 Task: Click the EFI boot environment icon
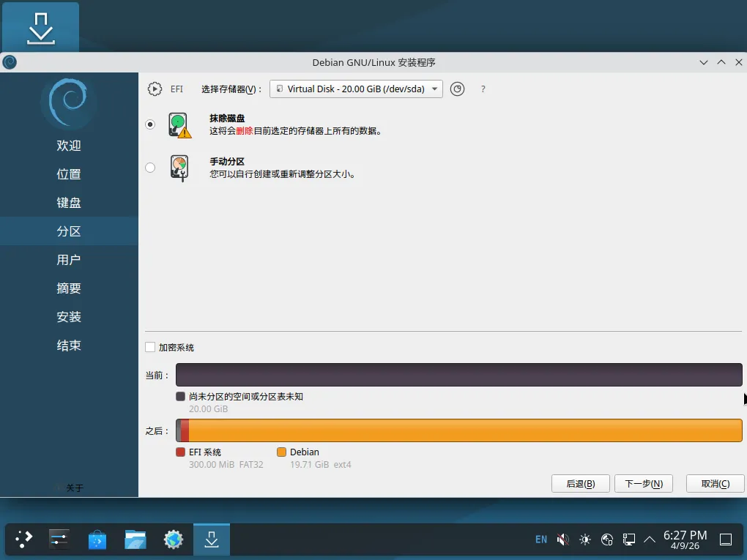tap(155, 89)
